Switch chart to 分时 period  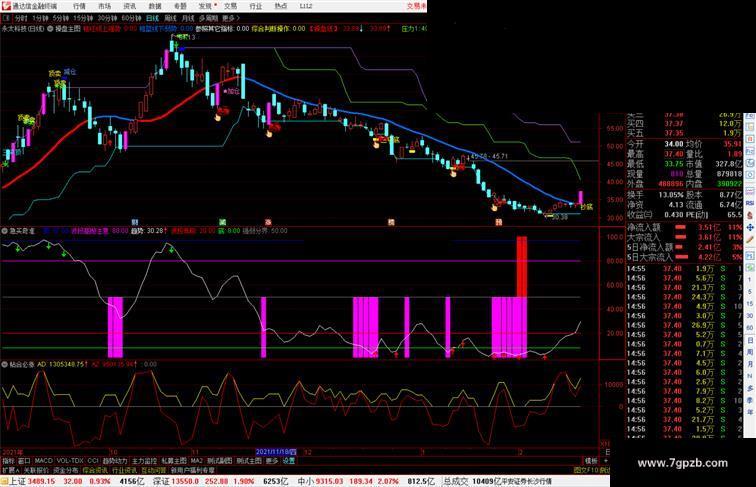click(x=21, y=18)
